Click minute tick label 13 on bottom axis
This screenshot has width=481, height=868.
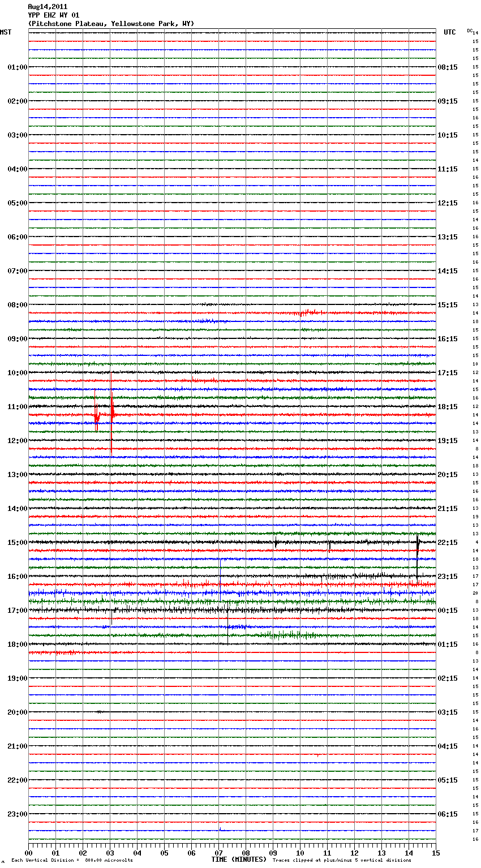coord(381,852)
